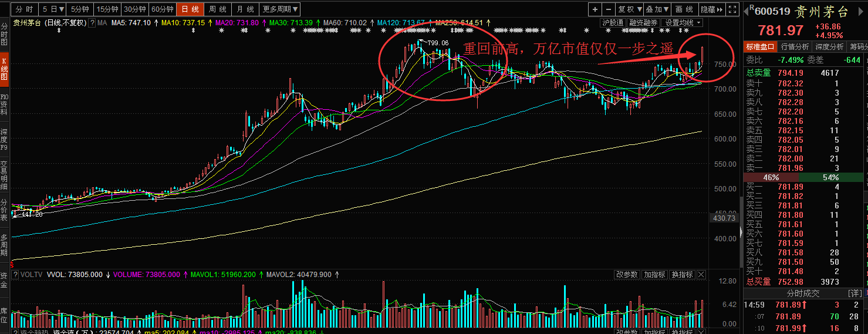Open the R marker icon before 600519
The image size is (868, 334).
[x=752, y=7]
